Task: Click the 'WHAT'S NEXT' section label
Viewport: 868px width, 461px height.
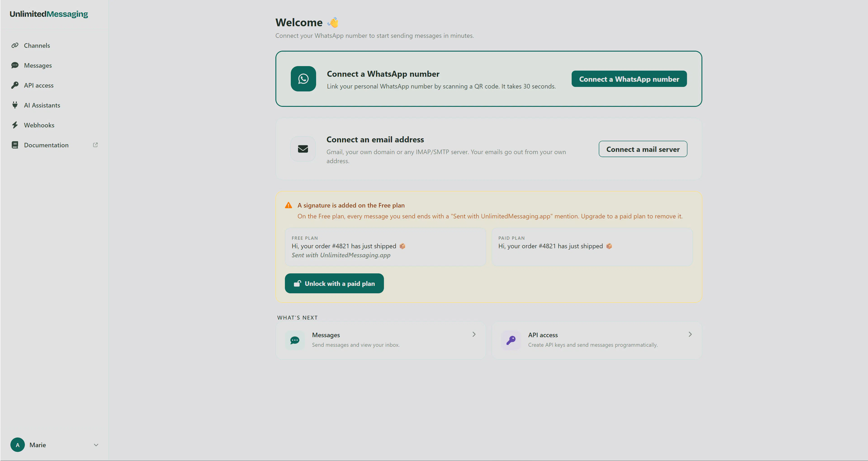Action: pyautogui.click(x=297, y=317)
